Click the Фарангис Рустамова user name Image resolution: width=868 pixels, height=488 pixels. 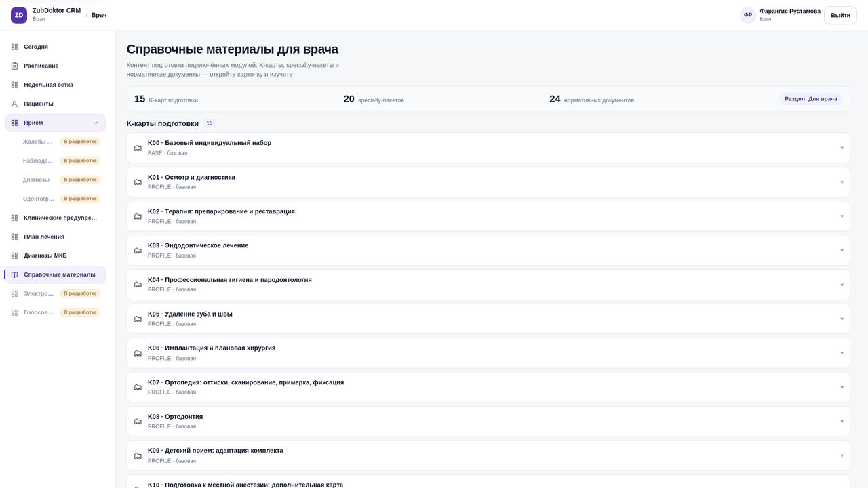click(790, 11)
